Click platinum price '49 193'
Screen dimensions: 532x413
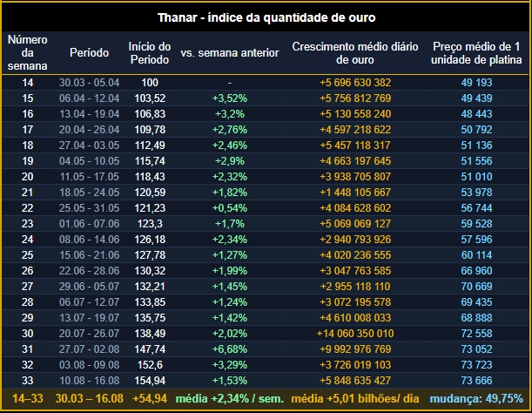pos(476,83)
